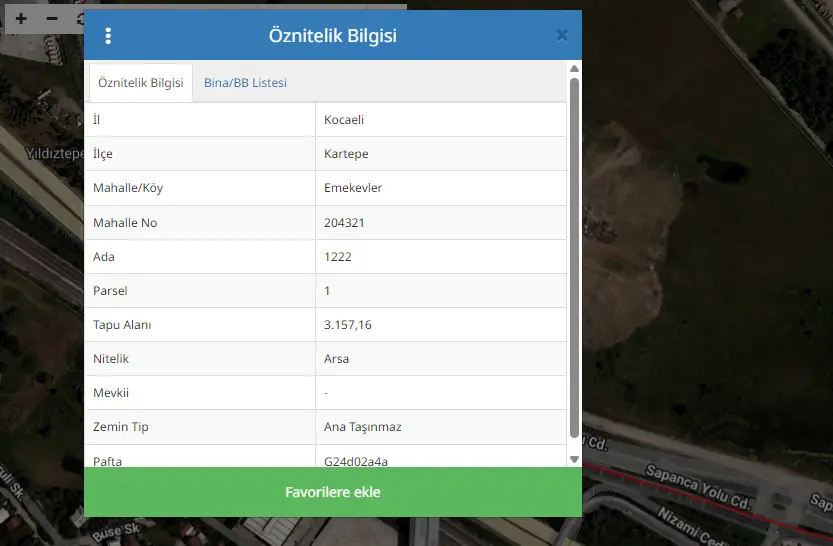This screenshot has width=833, height=546.
Task: Close the Öznitelik Bilgisi dialog
Action: 562,36
